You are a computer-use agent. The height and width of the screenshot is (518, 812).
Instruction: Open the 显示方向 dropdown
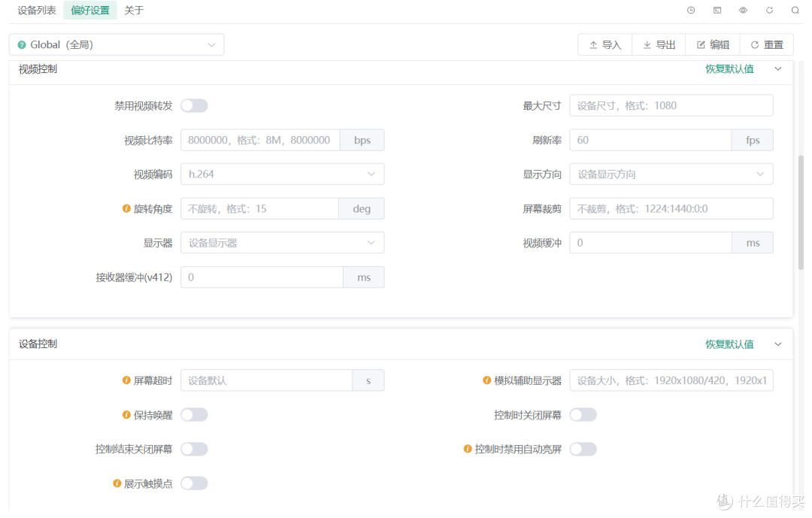(671, 174)
